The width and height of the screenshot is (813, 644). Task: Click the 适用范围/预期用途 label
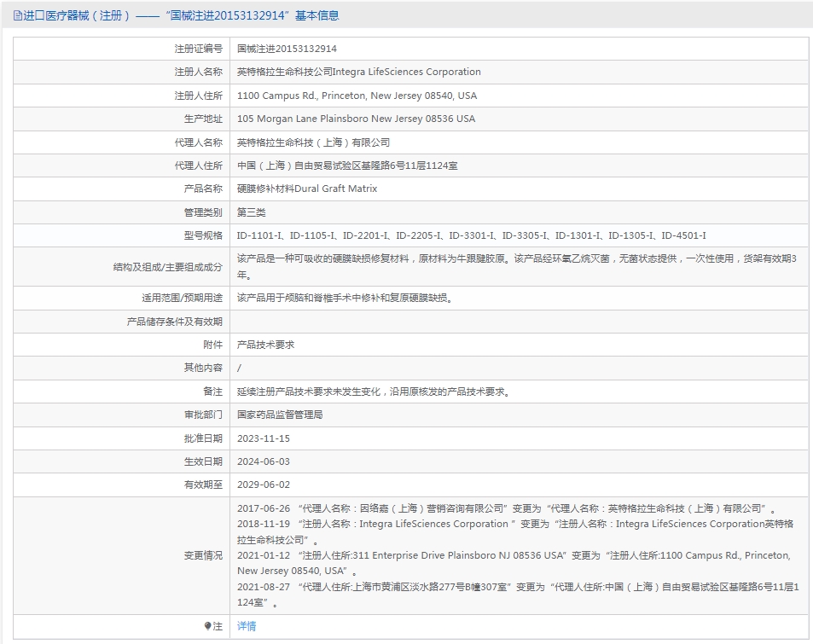(182, 299)
